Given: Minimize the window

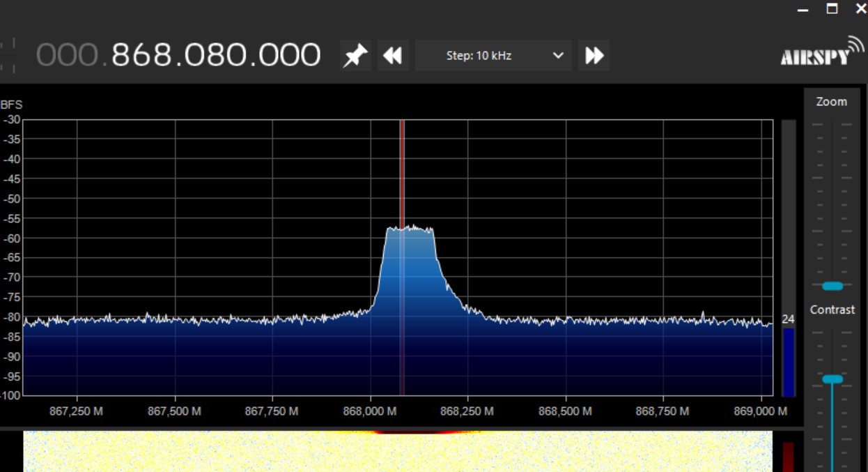Looking at the screenshot, I should [803, 9].
